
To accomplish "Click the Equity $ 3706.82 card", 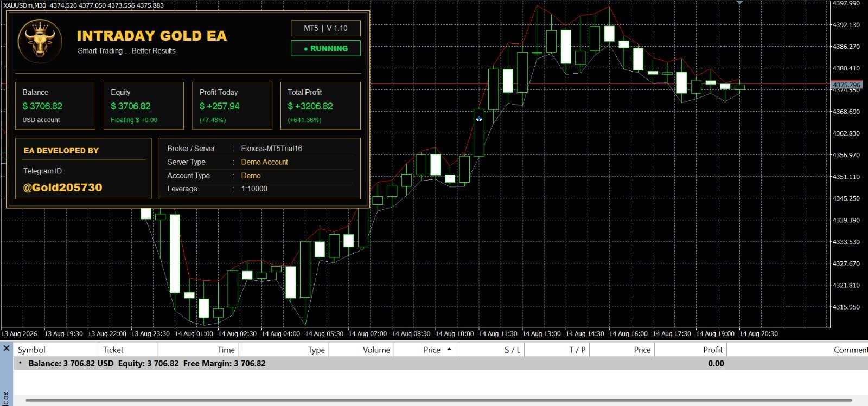I will pyautogui.click(x=144, y=106).
